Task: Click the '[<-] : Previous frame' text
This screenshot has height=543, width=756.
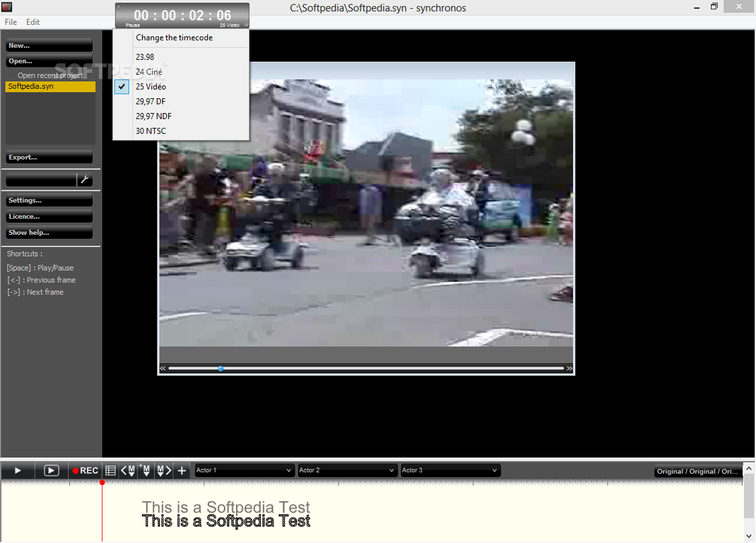Action: pos(41,280)
